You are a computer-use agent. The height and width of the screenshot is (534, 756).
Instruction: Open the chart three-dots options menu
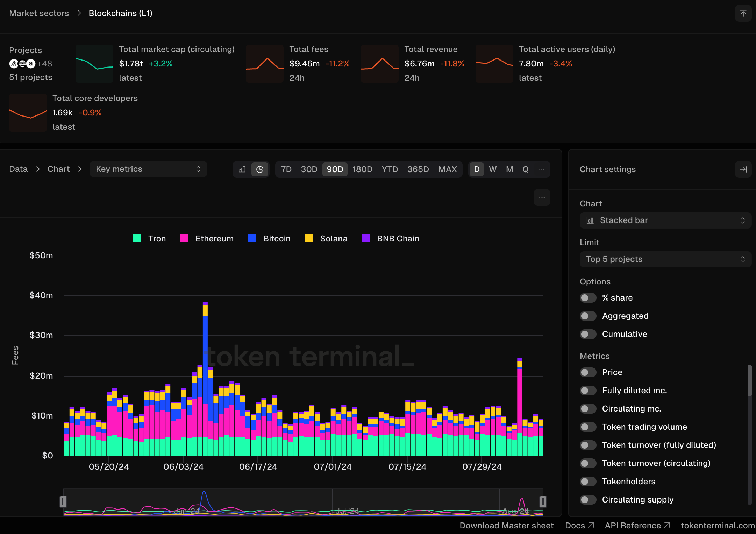(542, 197)
